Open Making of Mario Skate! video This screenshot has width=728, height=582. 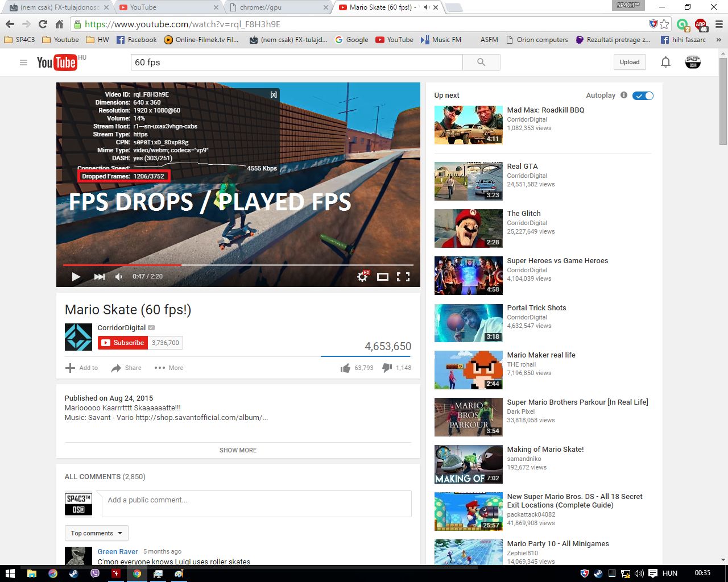point(545,450)
